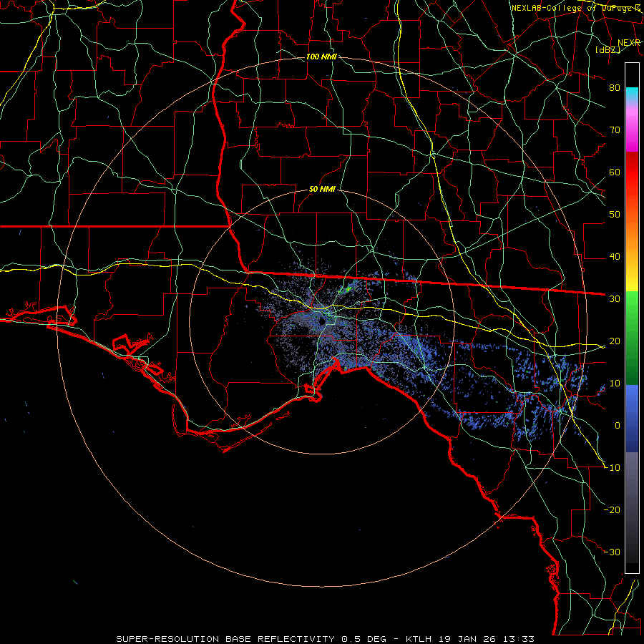
Task: Click the "50 NMI" range ring label
Action: 322,190
